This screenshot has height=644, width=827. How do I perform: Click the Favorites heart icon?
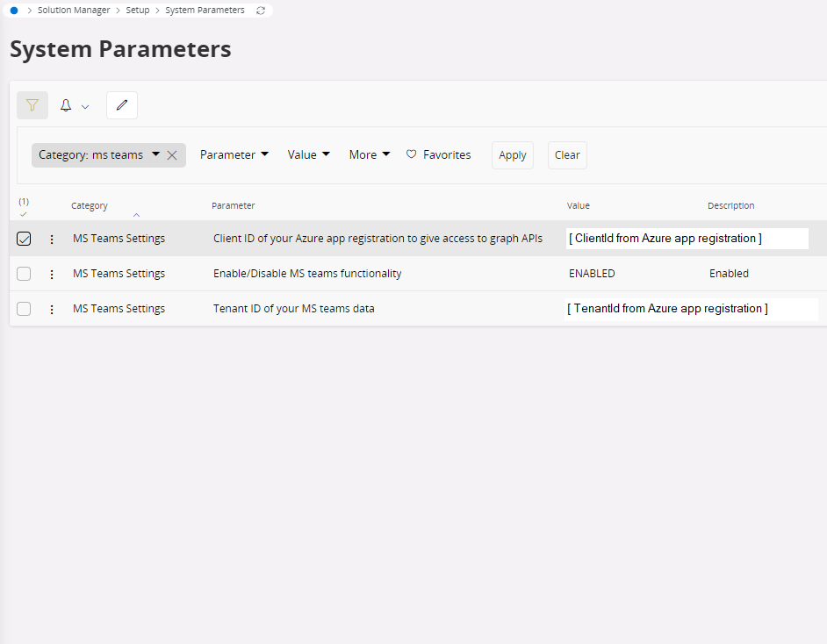(x=411, y=154)
